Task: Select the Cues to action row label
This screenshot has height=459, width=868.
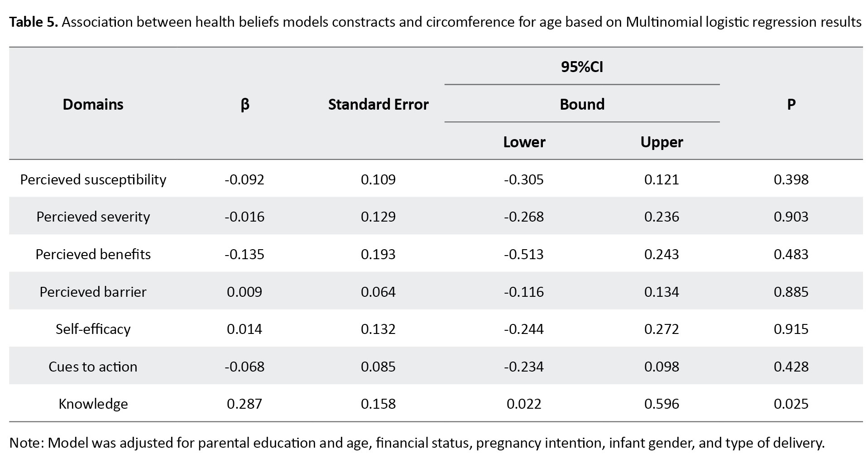Action: (93, 367)
